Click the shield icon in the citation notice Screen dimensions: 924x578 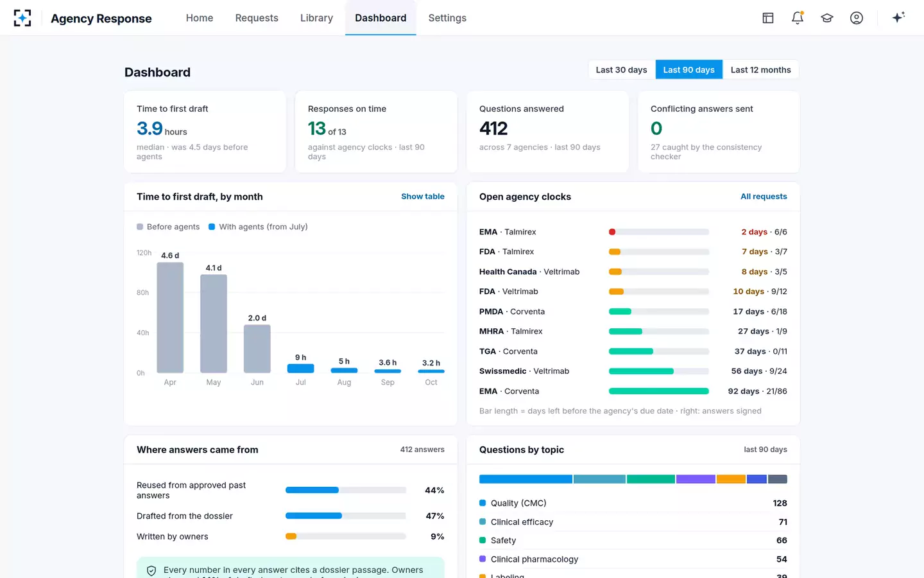coord(151,571)
